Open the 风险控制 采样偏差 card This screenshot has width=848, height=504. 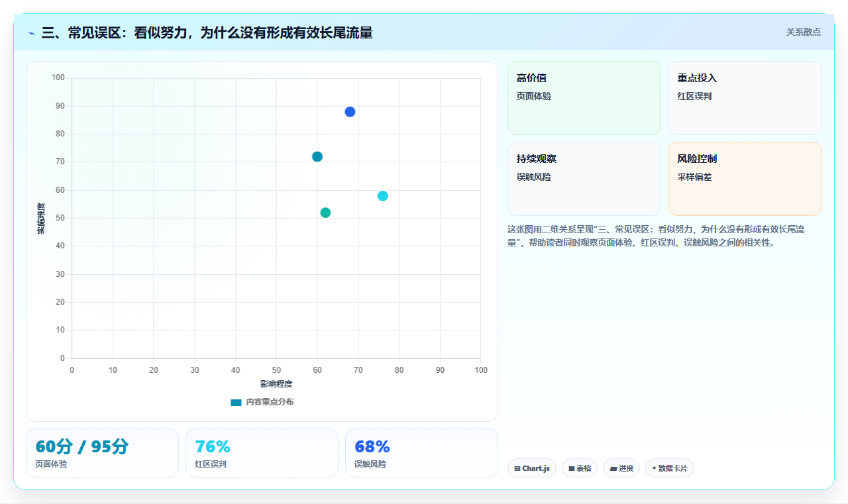(745, 179)
